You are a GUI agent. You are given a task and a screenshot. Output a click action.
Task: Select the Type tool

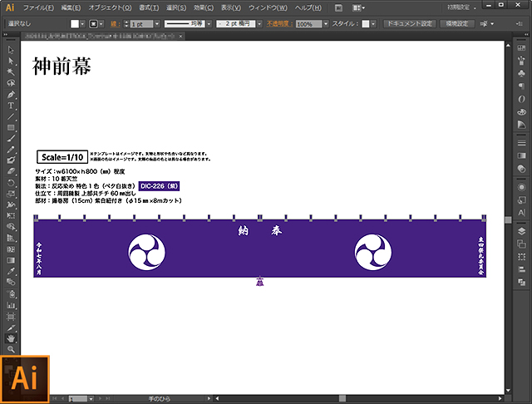(11, 106)
